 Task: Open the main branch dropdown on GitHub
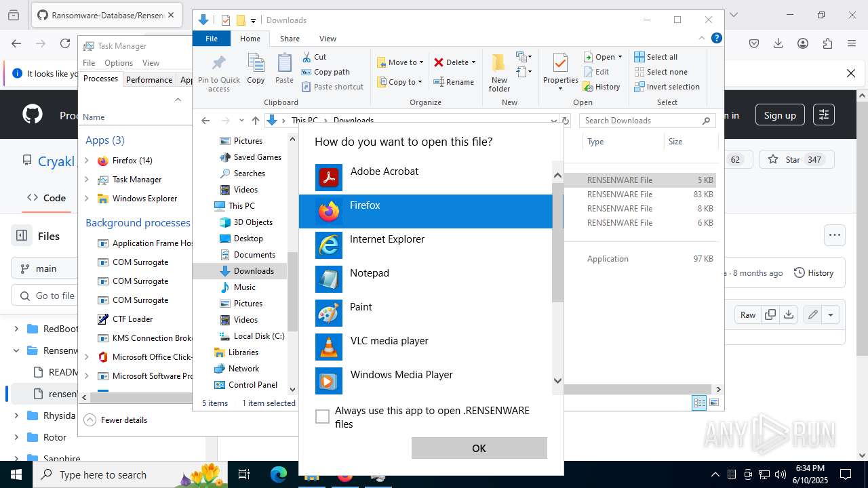[45, 268]
